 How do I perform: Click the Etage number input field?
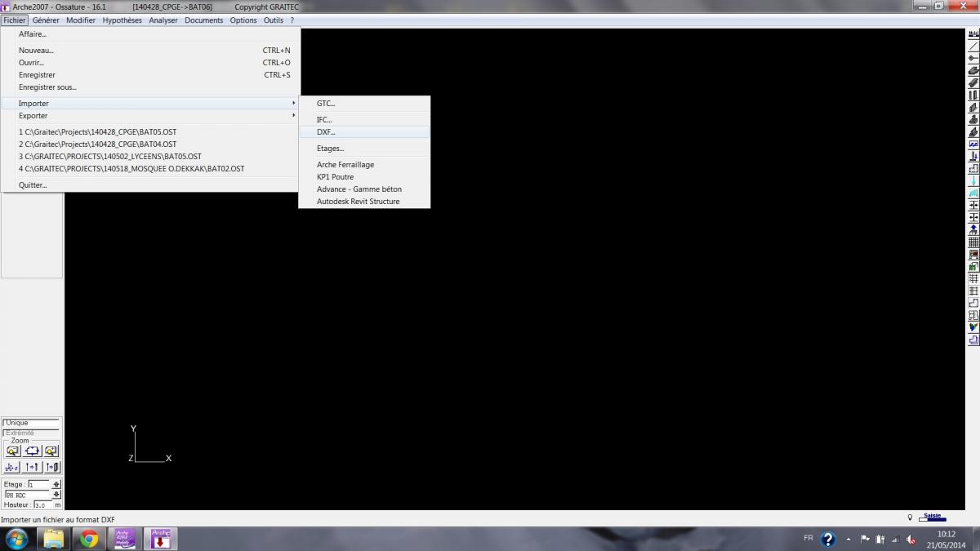[38, 485]
